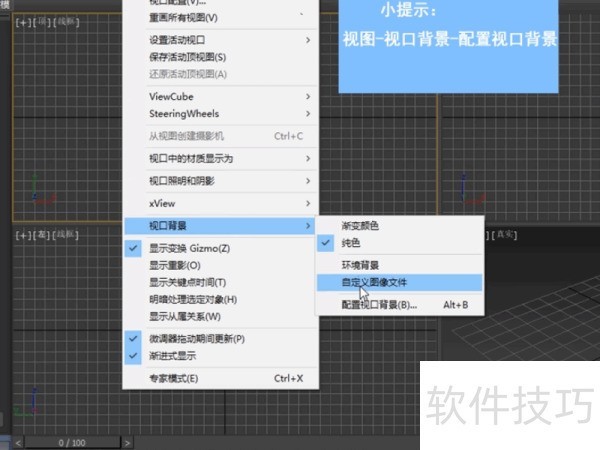This screenshot has height=450, width=600.
Task: Disable 渐进式显示 in the menu
Action: [173, 355]
